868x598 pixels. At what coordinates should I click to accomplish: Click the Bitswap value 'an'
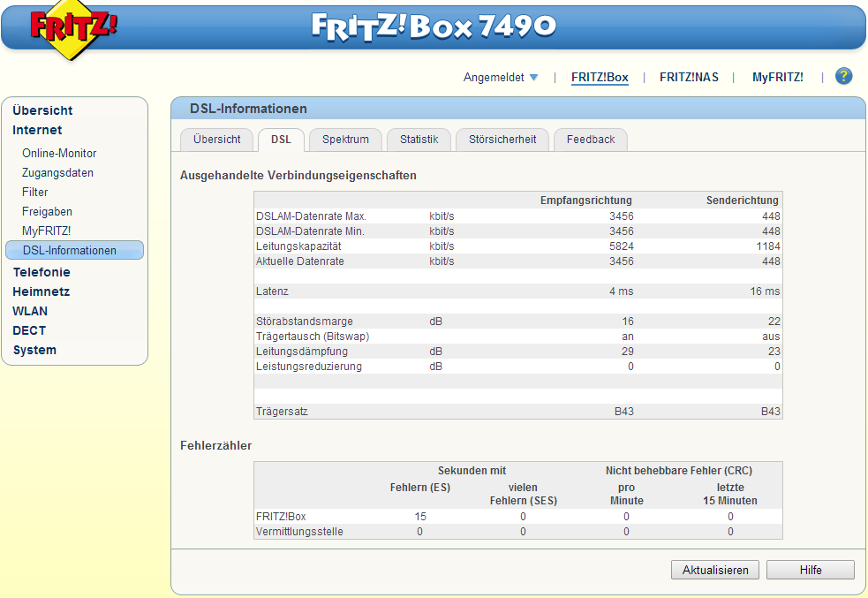point(628,337)
